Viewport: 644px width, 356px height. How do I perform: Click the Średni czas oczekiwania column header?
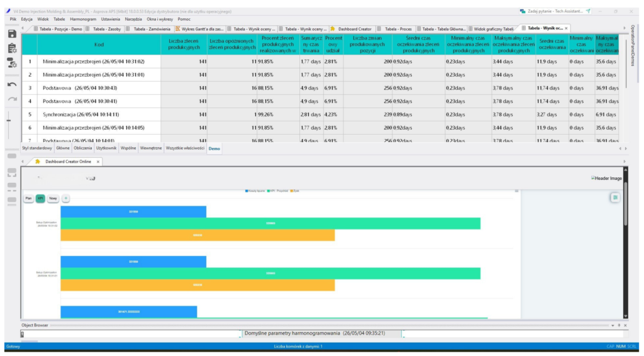click(x=552, y=45)
